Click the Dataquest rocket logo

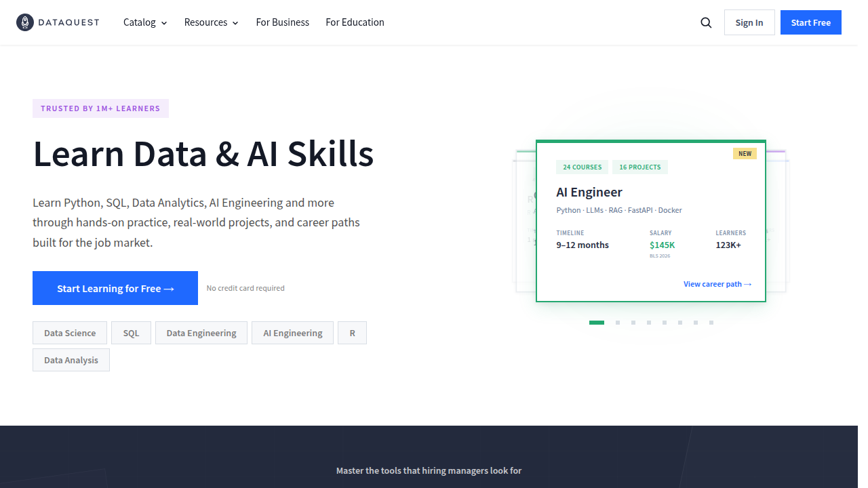pyautogui.click(x=58, y=22)
